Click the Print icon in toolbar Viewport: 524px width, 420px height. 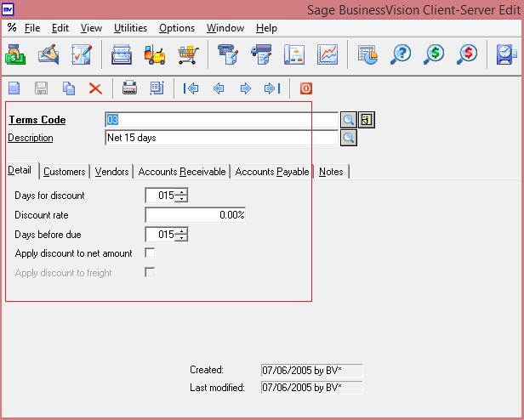(129, 88)
